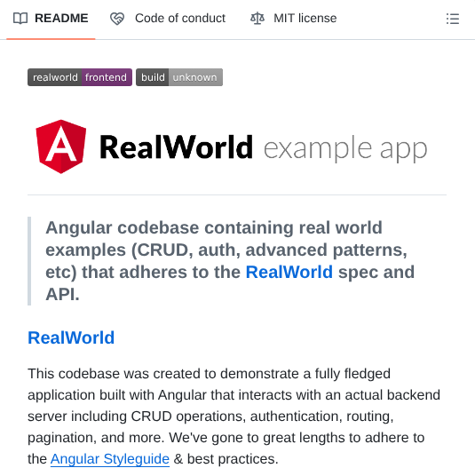Click the build unknown badge
This screenshot has width=475, height=476.
pos(179,77)
